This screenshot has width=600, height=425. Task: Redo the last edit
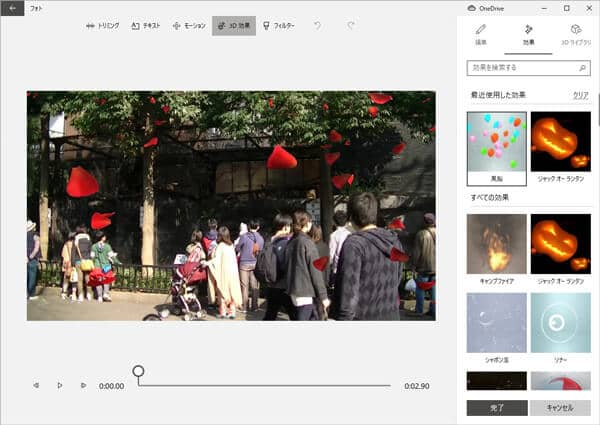point(351,26)
